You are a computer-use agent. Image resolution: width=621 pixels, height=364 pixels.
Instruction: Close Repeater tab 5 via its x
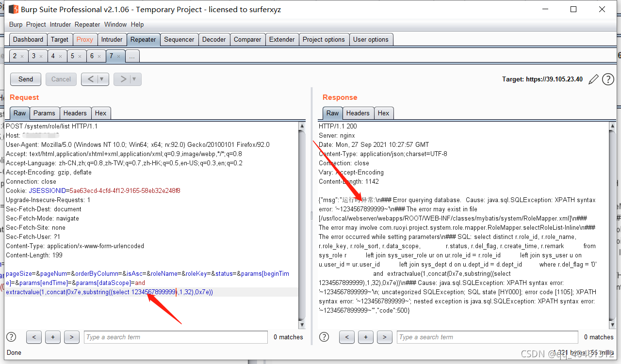click(80, 57)
